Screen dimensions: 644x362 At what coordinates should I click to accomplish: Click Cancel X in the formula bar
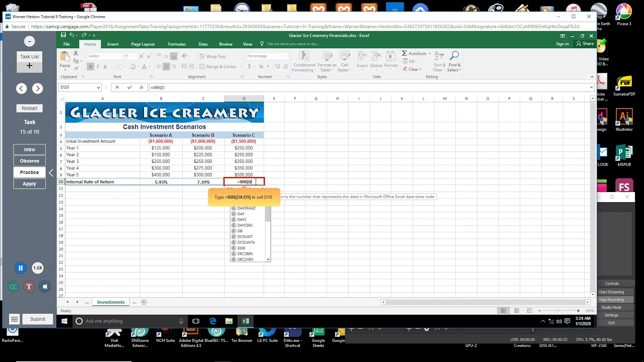(x=117, y=87)
